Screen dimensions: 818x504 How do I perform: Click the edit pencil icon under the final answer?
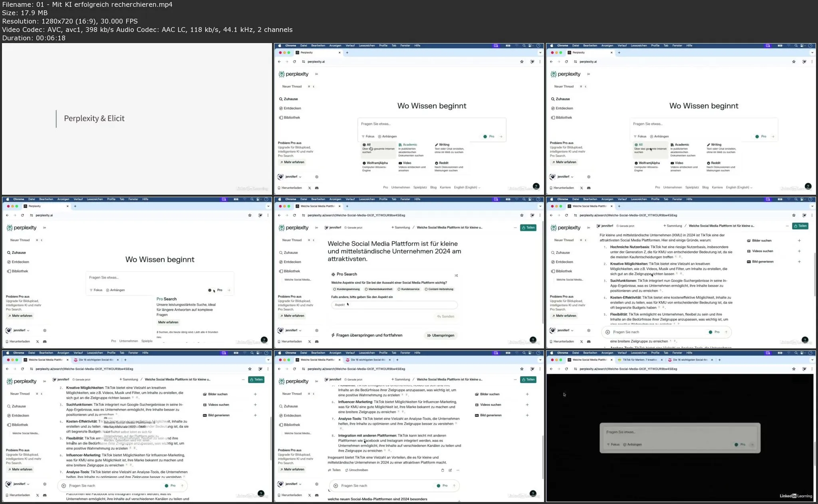click(450, 470)
